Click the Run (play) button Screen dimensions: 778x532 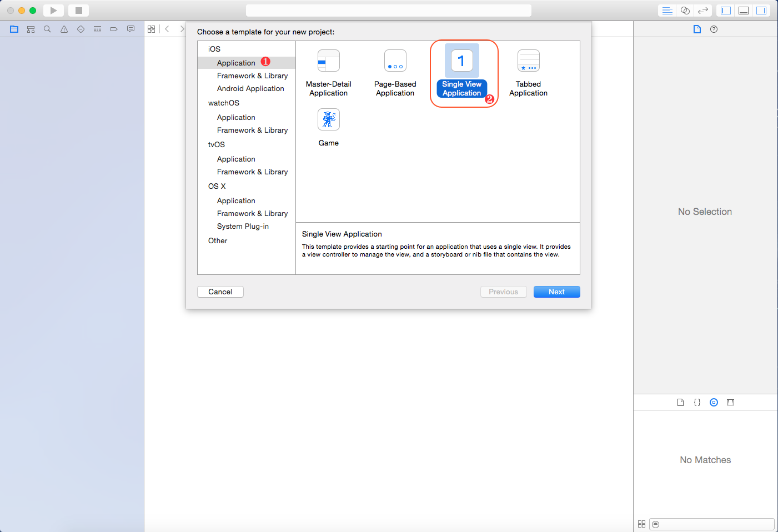point(53,11)
